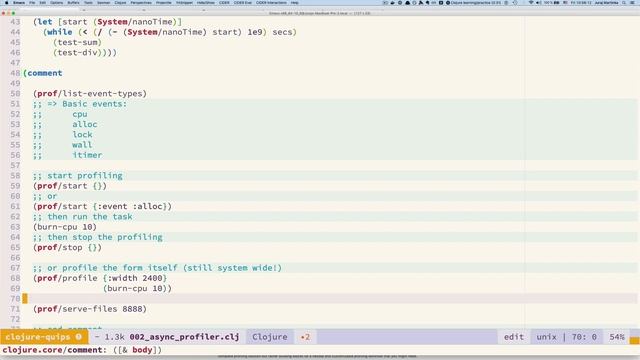Image resolution: width=640 pixels, height=360 pixels.
Task: Open the Apple menu
Action: [6, 2]
